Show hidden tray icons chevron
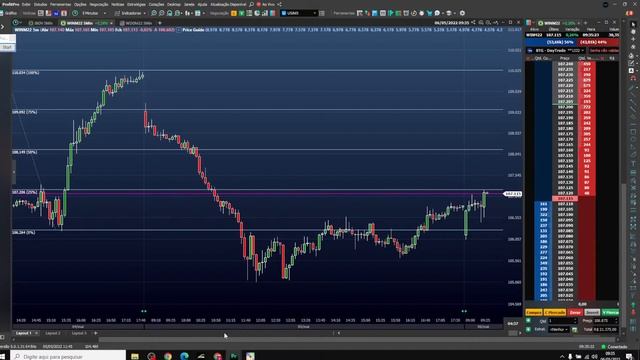This screenshot has height=360, width=640. click(x=562, y=357)
